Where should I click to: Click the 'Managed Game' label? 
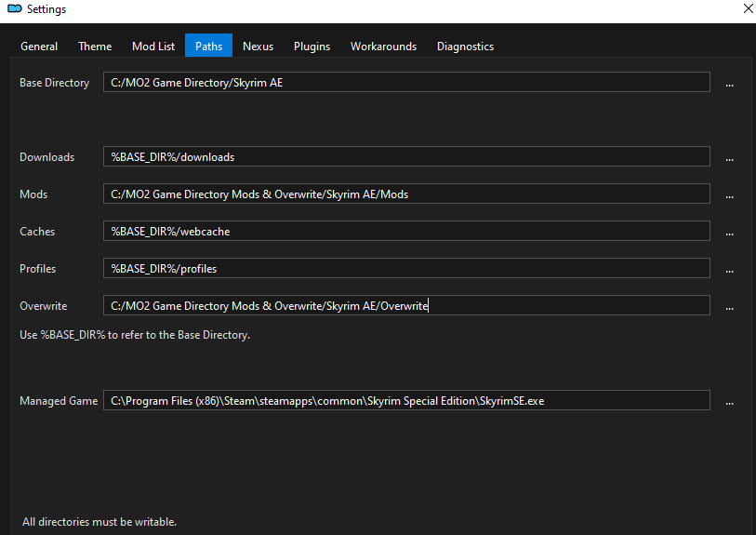click(x=59, y=401)
